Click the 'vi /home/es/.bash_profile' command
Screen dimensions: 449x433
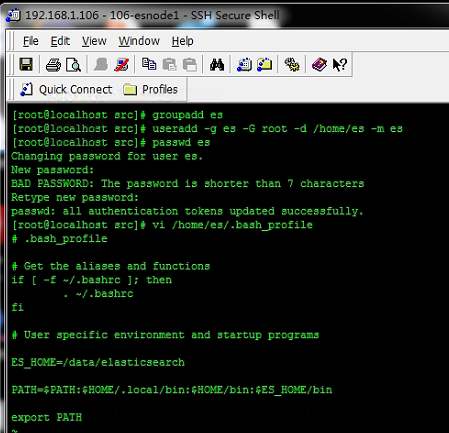click(232, 225)
